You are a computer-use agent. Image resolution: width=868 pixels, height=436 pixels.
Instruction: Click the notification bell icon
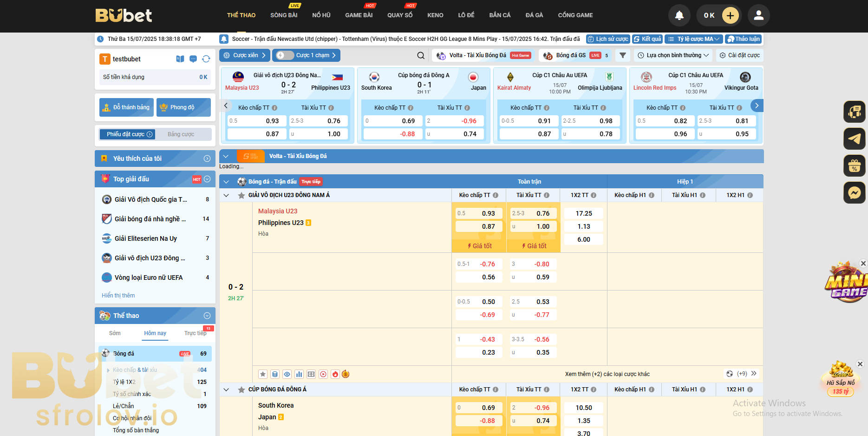tap(679, 15)
